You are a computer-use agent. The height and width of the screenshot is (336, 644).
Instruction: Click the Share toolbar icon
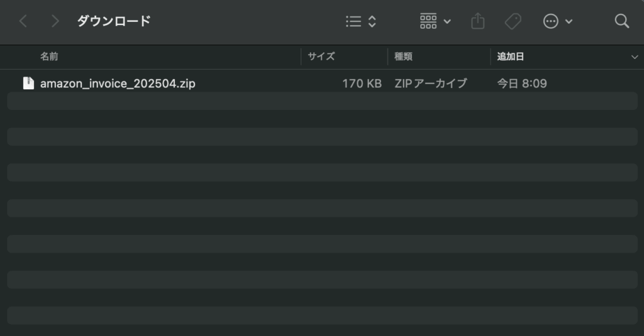tap(478, 21)
